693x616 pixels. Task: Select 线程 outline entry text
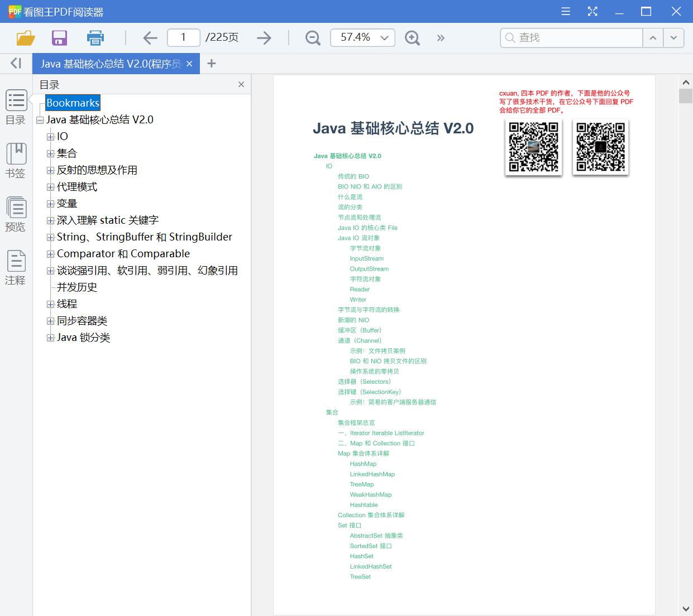[x=67, y=304]
